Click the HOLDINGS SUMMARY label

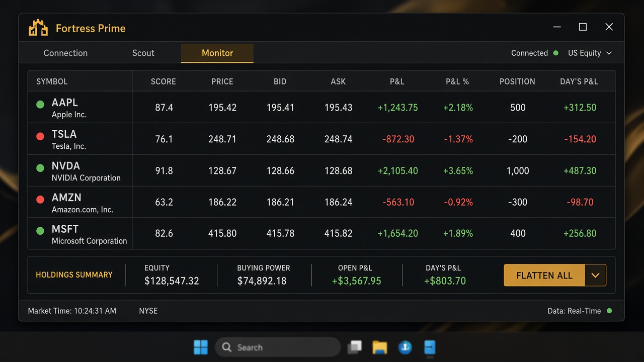point(74,275)
